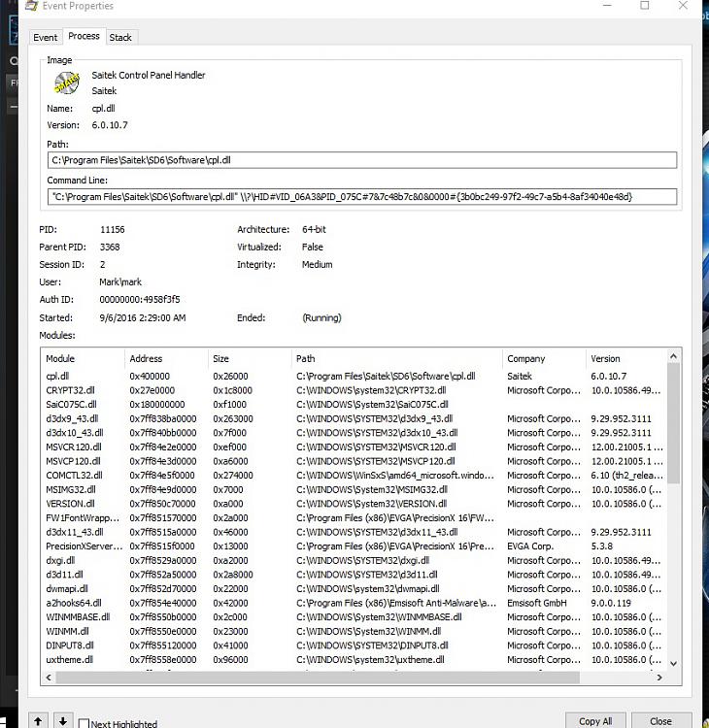Open the Stack tab
This screenshot has width=709, height=728.
pos(120,37)
